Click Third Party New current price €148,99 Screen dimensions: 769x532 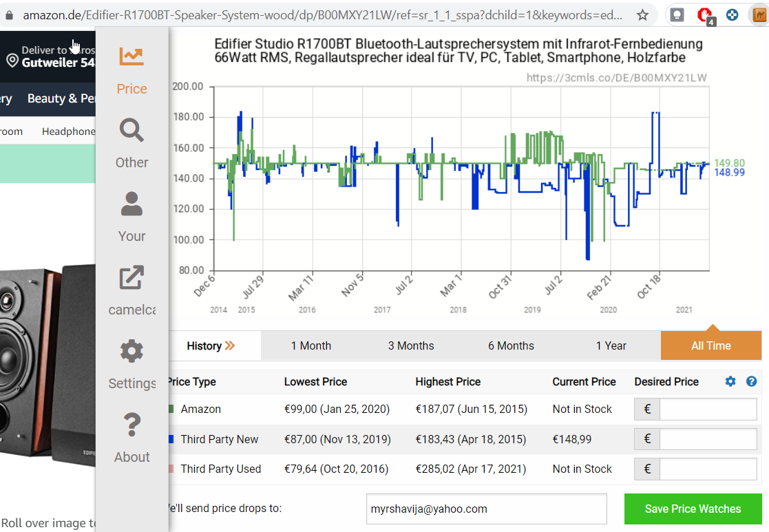[x=572, y=439]
